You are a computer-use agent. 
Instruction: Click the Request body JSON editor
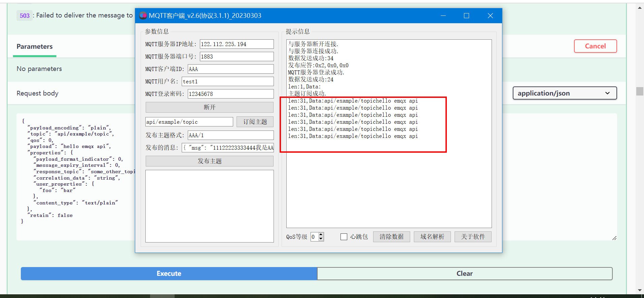coord(76,177)
